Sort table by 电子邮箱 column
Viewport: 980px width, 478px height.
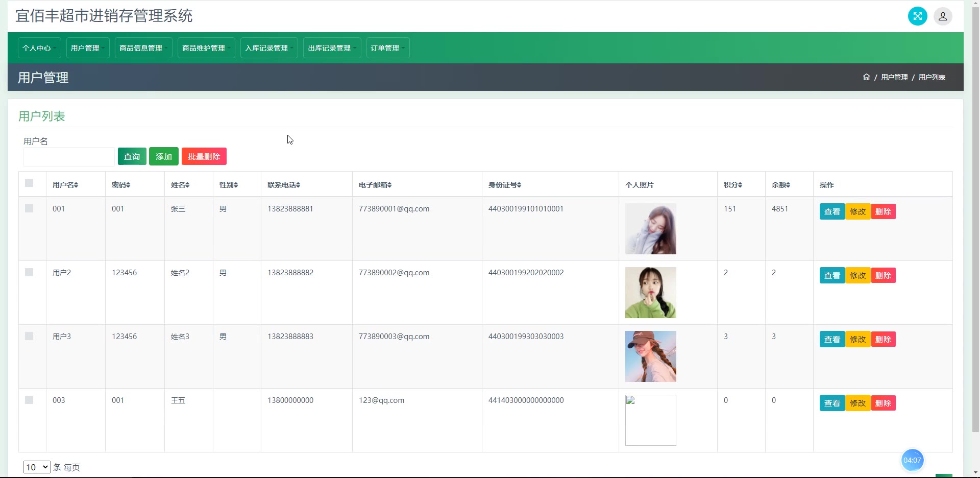pos(375,185)
